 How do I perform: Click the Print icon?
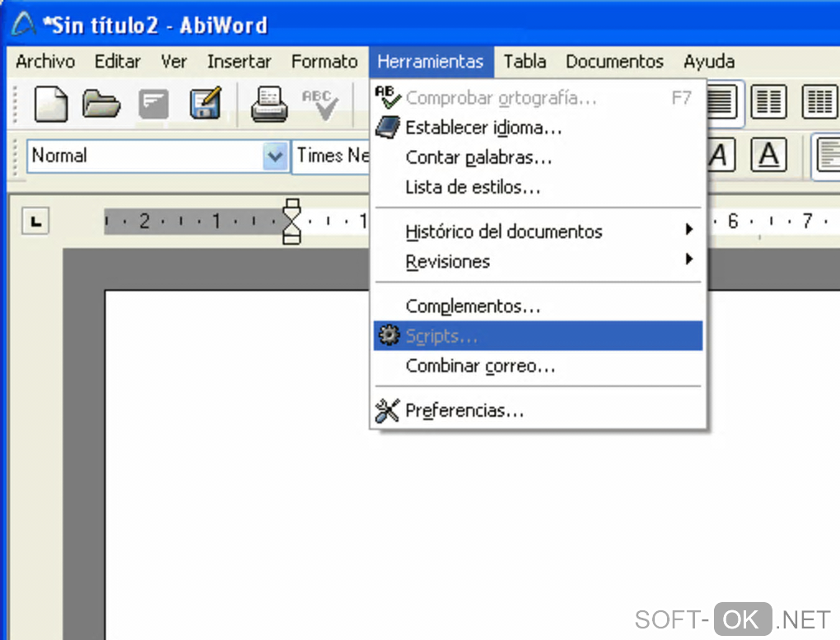point(269,104)
